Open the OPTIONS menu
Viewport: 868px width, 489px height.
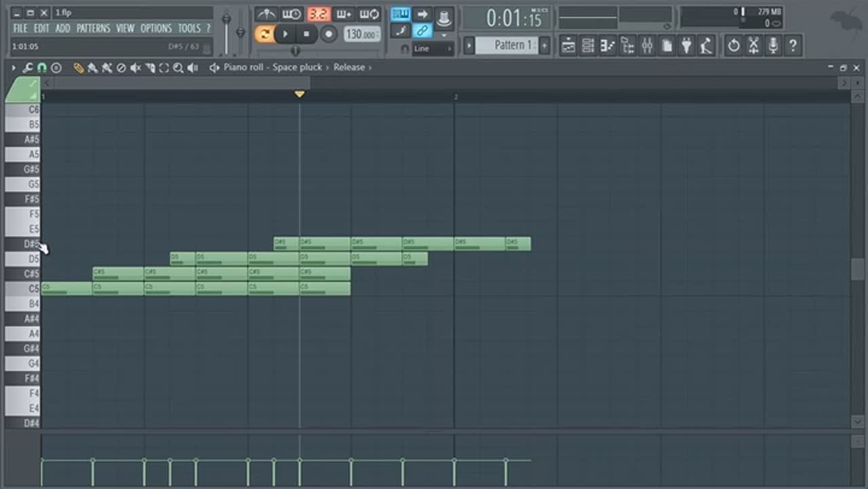156,28
